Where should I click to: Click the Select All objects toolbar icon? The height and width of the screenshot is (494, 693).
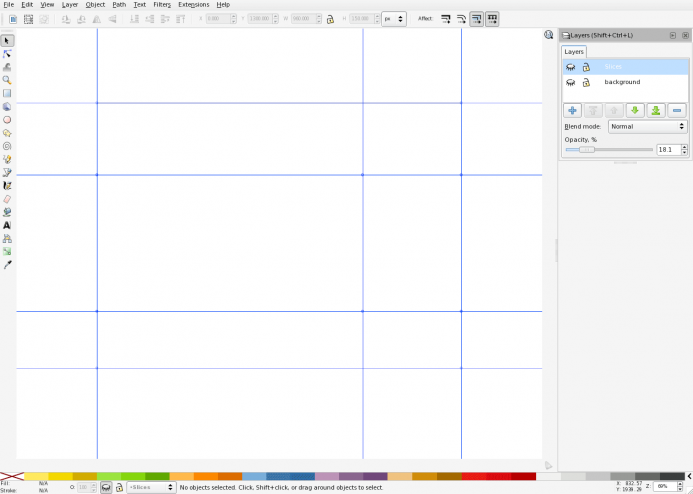(13, 19)
